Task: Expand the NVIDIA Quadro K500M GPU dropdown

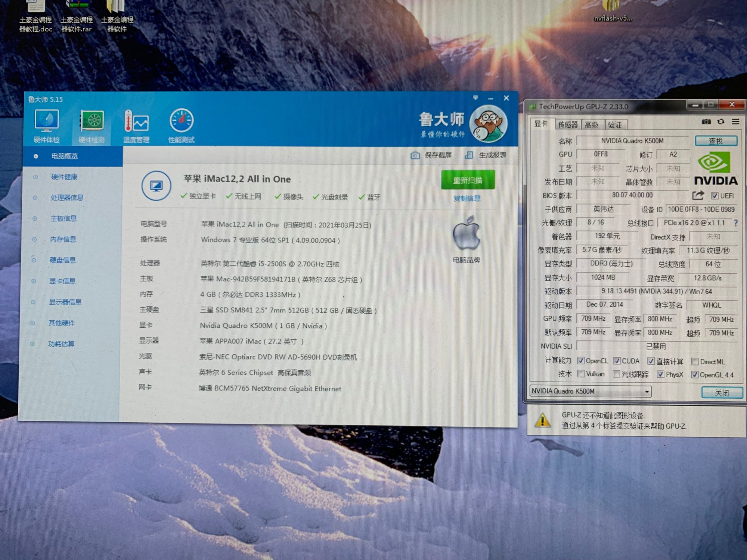Action: pos(647,392)
